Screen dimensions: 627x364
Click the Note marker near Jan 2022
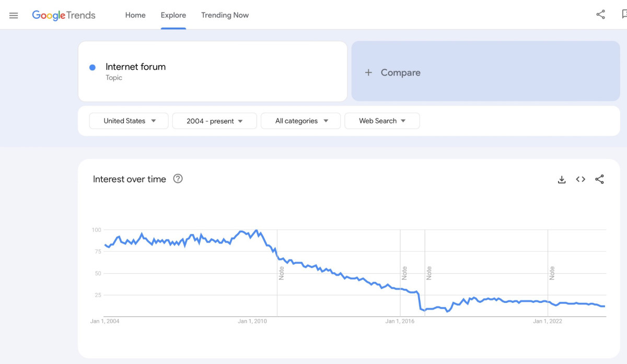tap(552, 273)
